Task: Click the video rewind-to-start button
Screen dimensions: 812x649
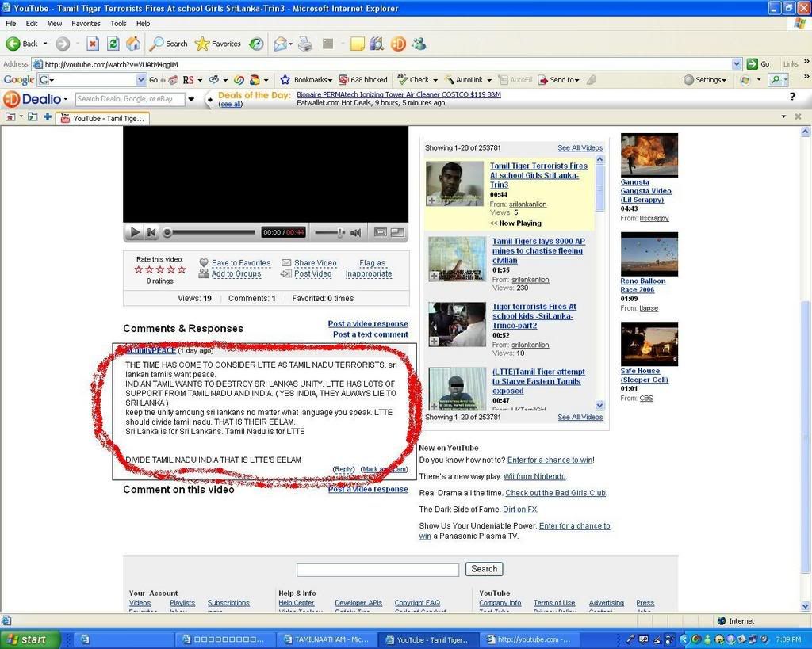Action: tap(152, 232)
